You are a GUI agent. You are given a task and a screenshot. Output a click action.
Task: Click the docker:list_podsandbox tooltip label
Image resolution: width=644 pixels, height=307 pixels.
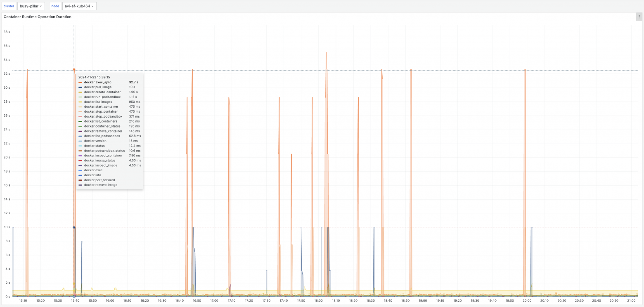coord(102,136)
